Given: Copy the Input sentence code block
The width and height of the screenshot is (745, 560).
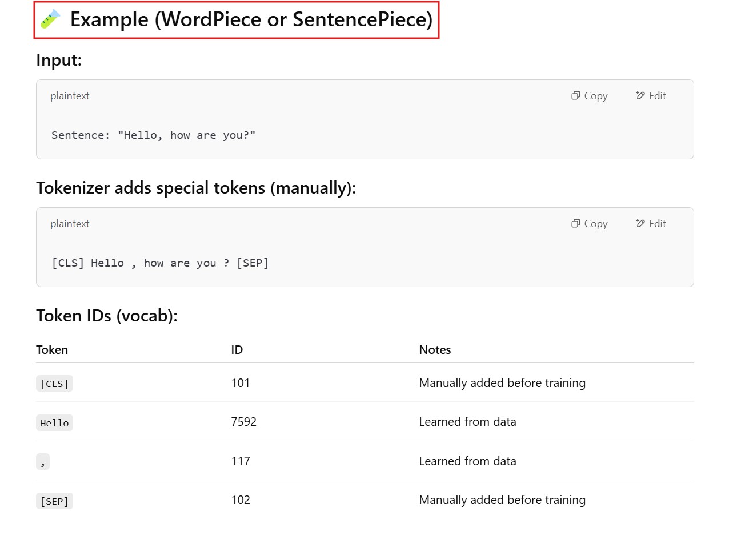Looking at the screenshot, I should point(589,96).
